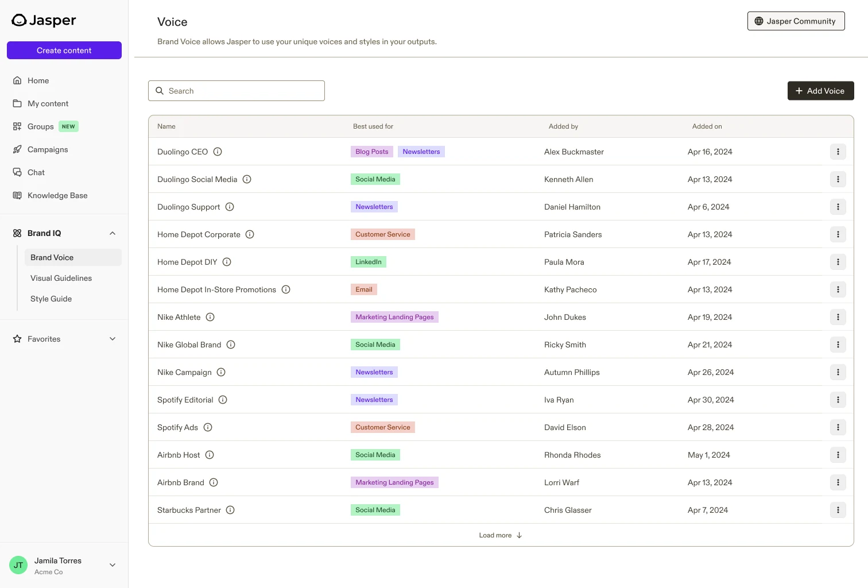Open info for Home Depot In-Store Promotions

286,289
